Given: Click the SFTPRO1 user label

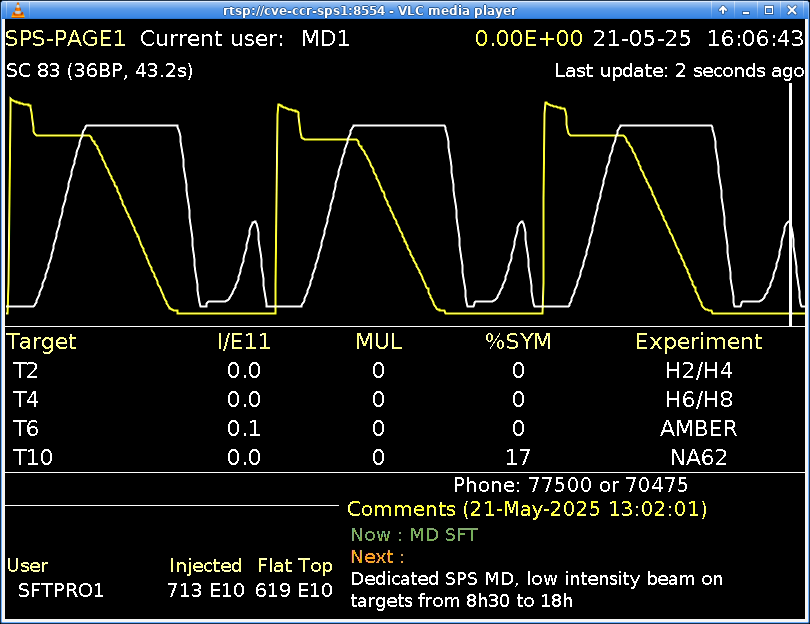Looking at the screenshot, I should click(61, 590).
